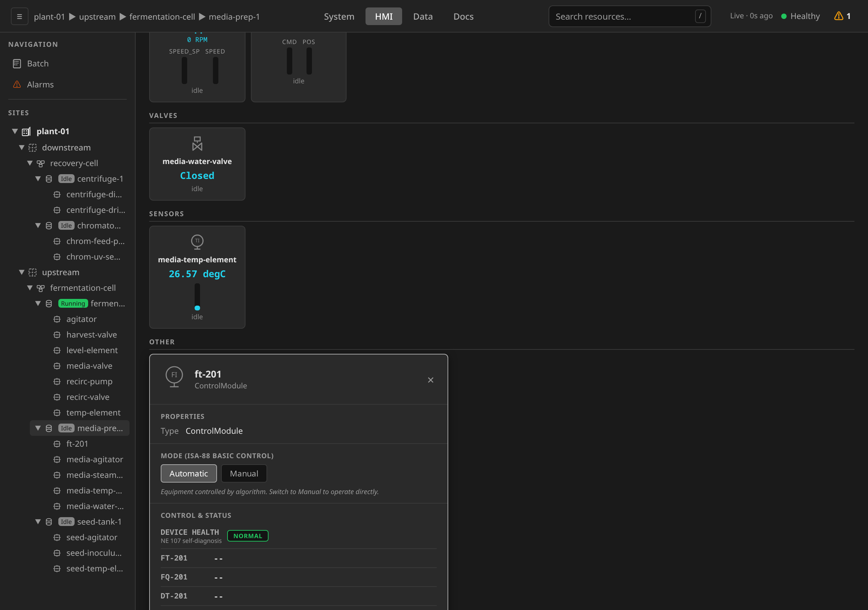Collapse the downstream tree node
868x610 pixels.
coord(22,147)
